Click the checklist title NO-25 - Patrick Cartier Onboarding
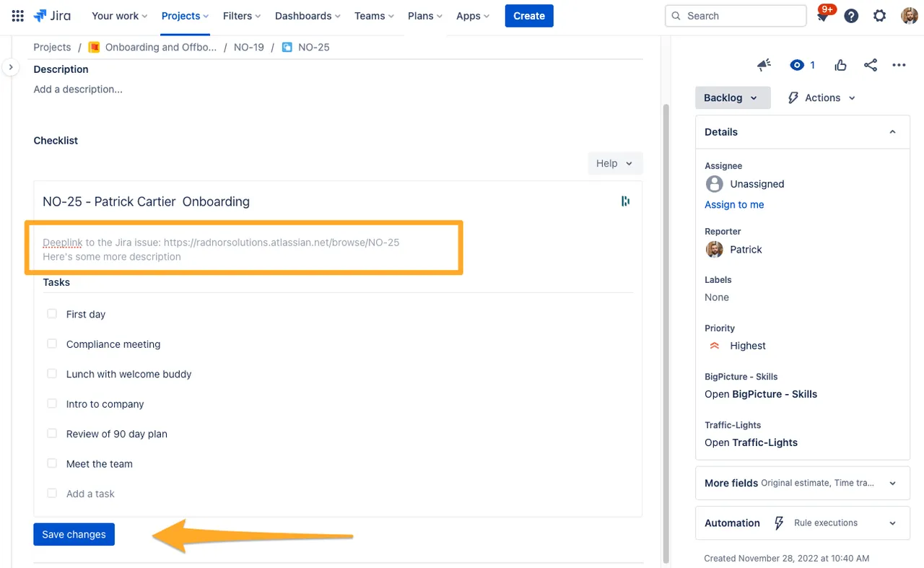Image resolution: width=924 pixels, height=568 pixels. [146, 201]
